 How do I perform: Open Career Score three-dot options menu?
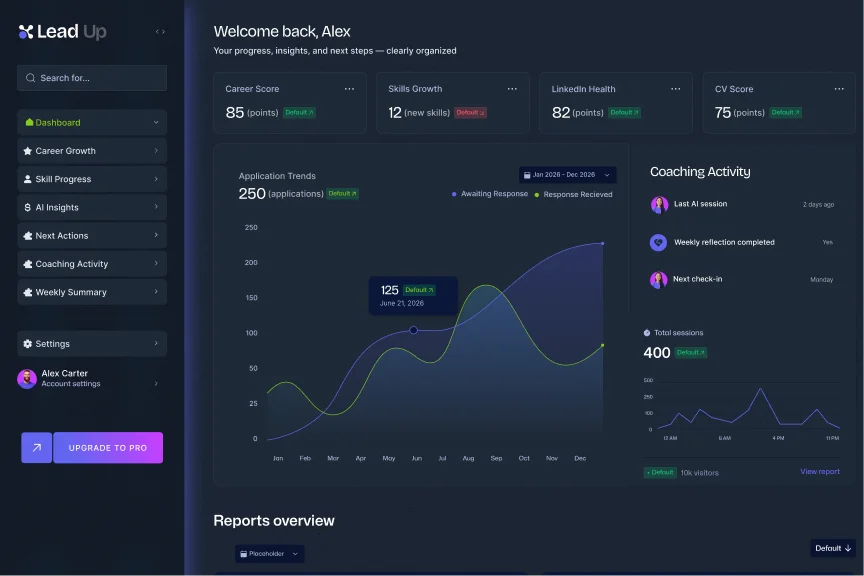(349, 89)
